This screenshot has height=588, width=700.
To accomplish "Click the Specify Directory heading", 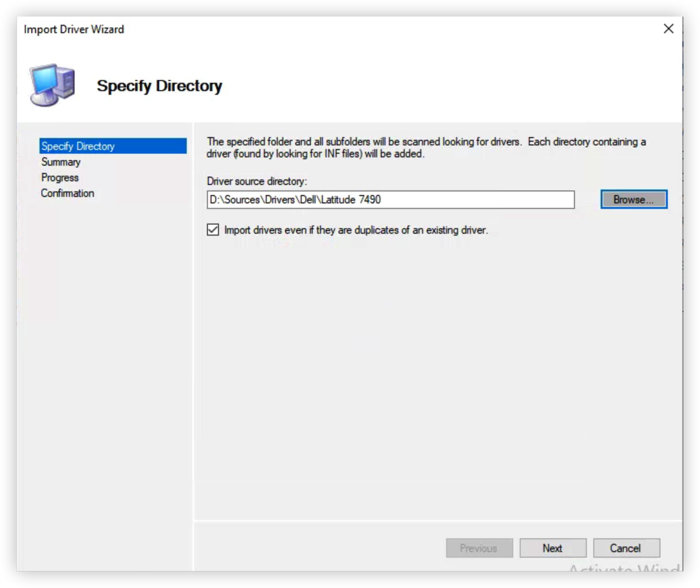I will click(160, 86).
